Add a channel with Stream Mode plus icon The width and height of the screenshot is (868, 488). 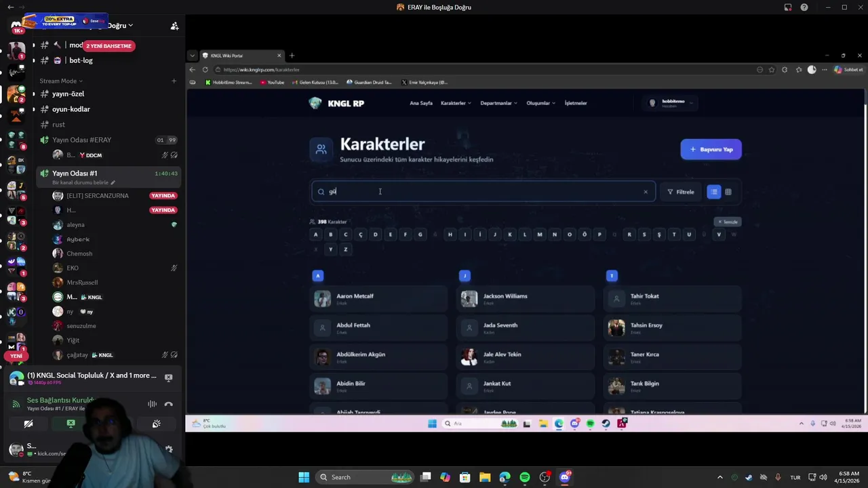pos(174,81)
